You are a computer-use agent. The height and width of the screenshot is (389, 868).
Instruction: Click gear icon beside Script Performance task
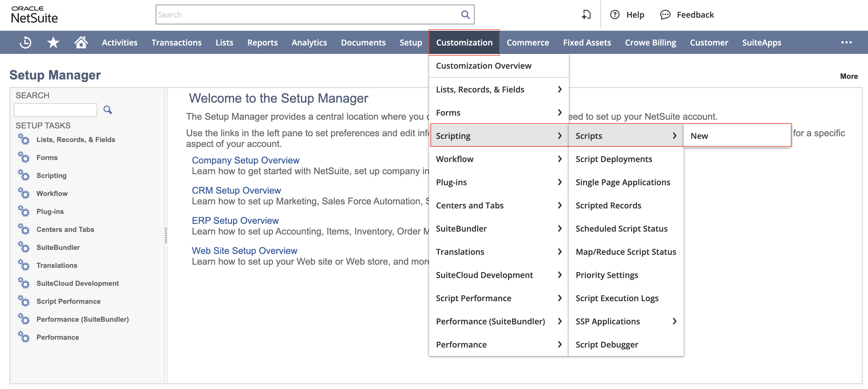(x=23, y=301)
